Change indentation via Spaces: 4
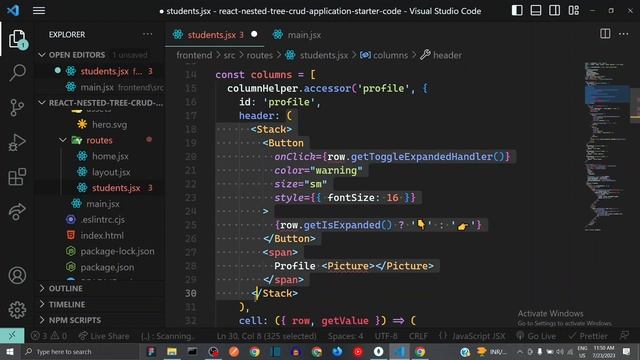 click(345, 336)
